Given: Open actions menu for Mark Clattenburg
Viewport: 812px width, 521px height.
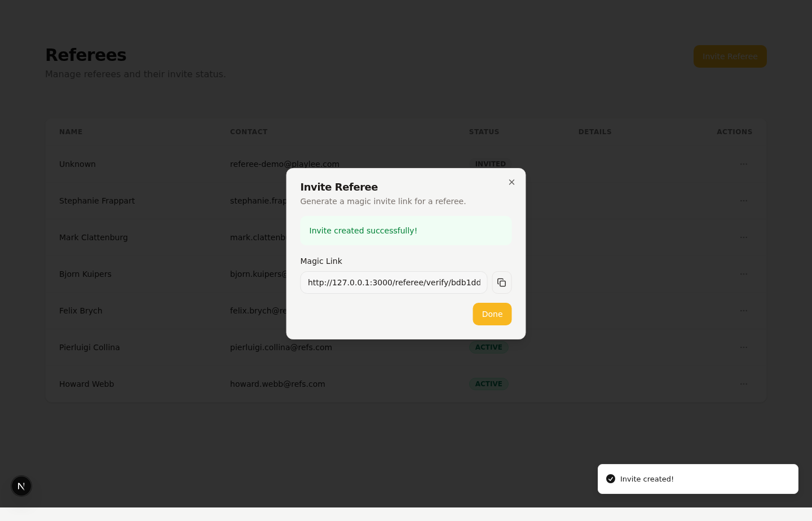Looking at the screenshot, I should (x=743, y=237).
